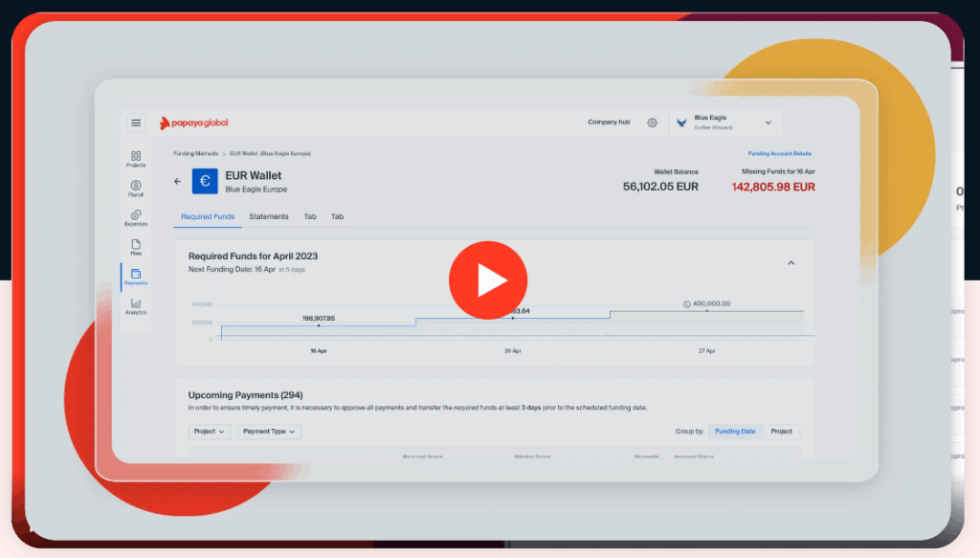Image resolution: width=980 pixels, height=558 pixels.
Task: Open the Analytics sidebar icon
Action: [x=136, y=306]
